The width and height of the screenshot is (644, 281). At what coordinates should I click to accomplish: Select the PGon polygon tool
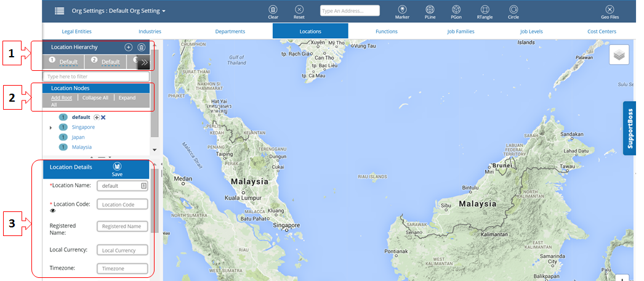pos(456,12)
